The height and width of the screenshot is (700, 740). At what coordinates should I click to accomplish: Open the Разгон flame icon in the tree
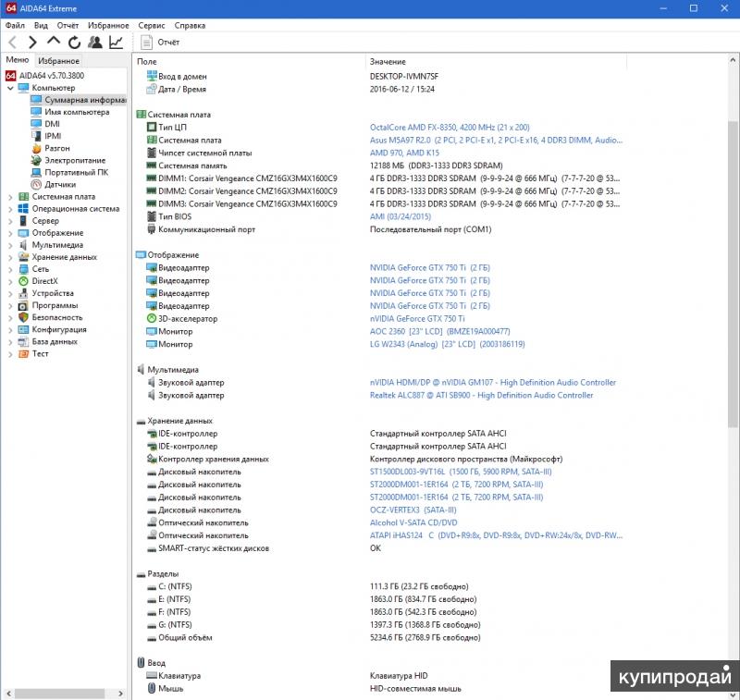click(x=36, y=148)
